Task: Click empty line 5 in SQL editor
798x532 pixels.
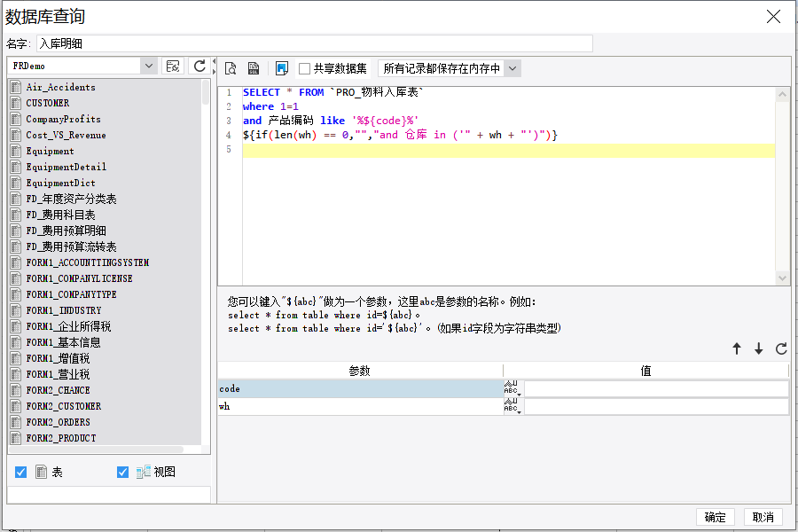Action: pos(508,150)
